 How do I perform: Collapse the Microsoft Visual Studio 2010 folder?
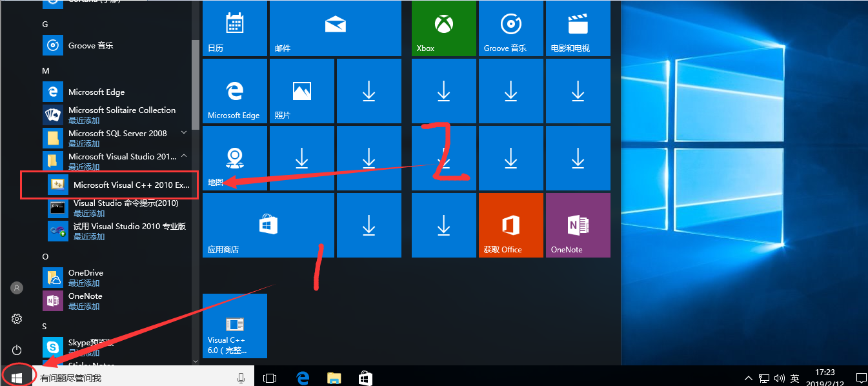point(184,156)
